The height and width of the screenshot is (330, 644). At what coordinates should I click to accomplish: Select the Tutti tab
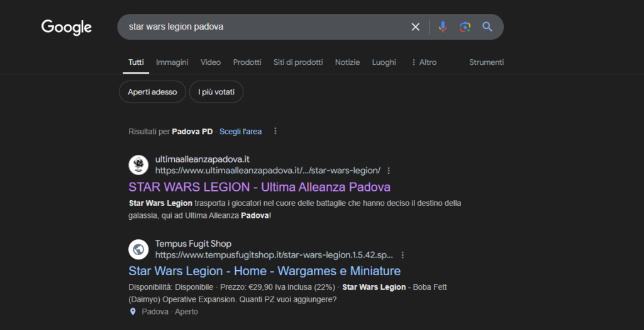(x=136, y=62)
